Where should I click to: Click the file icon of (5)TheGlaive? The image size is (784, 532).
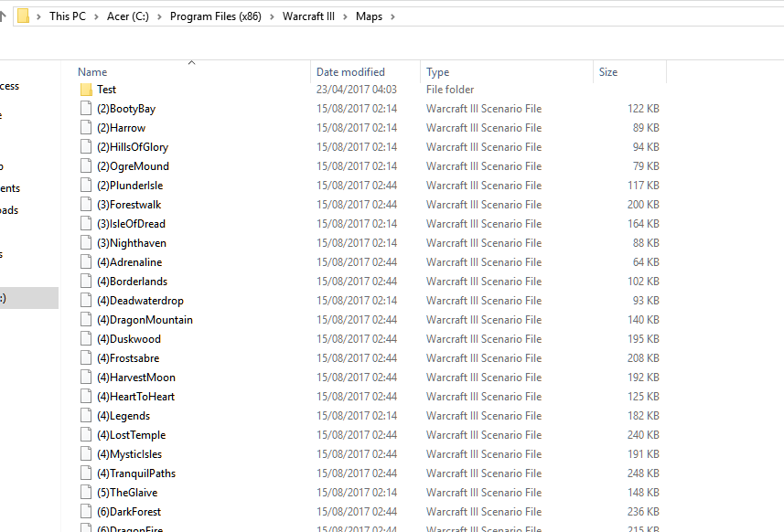click(x=86, y=493)
